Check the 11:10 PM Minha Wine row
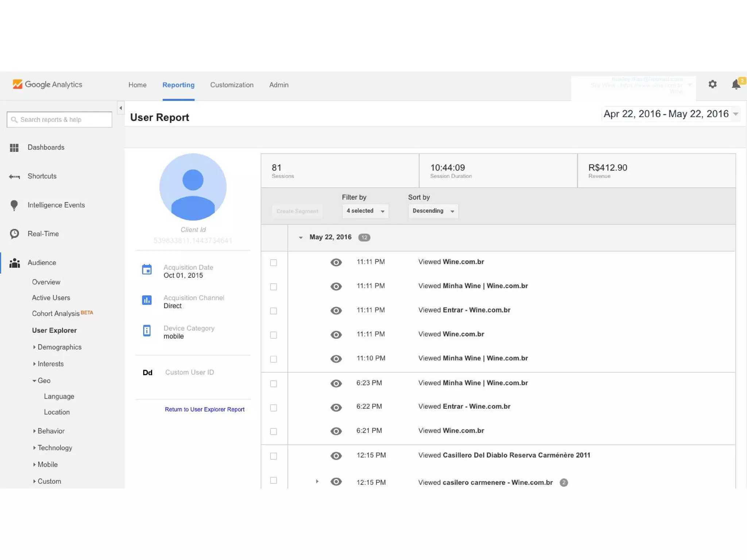 click(x=273, y=359)
